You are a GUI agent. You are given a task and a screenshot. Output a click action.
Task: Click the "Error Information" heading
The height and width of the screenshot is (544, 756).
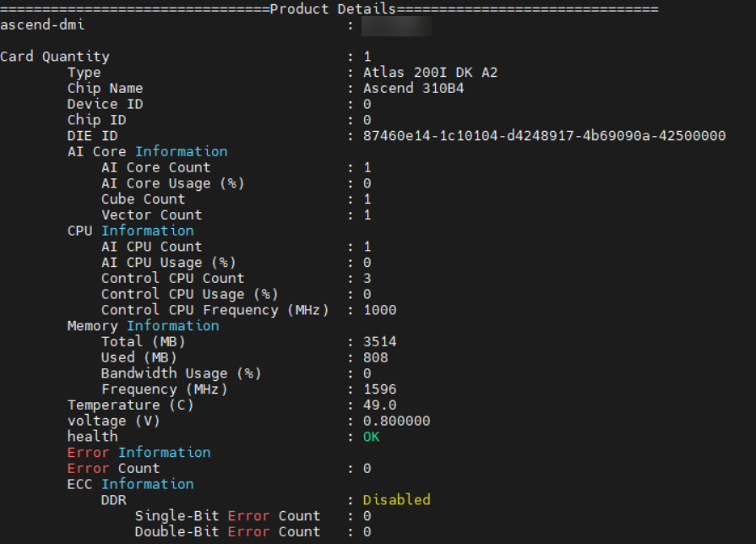tap(139, 453)
